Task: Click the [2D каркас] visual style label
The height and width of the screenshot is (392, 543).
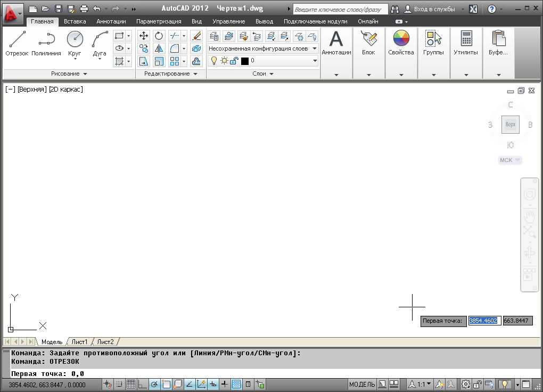Action: pos(66,89)
